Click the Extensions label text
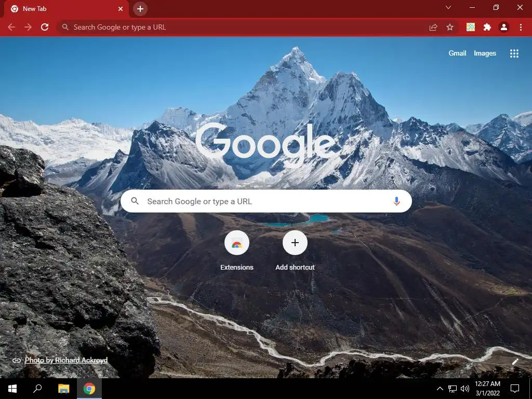This screenshot has width=532, height=399. coord(237,268)
